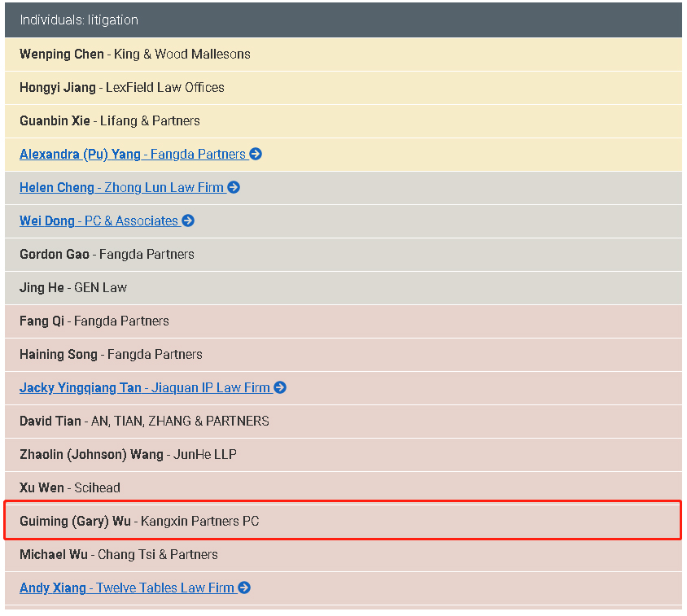
Task: Click arrow icon beside Jacky Yingqiang Tan
Action: (x=280, y=387)
